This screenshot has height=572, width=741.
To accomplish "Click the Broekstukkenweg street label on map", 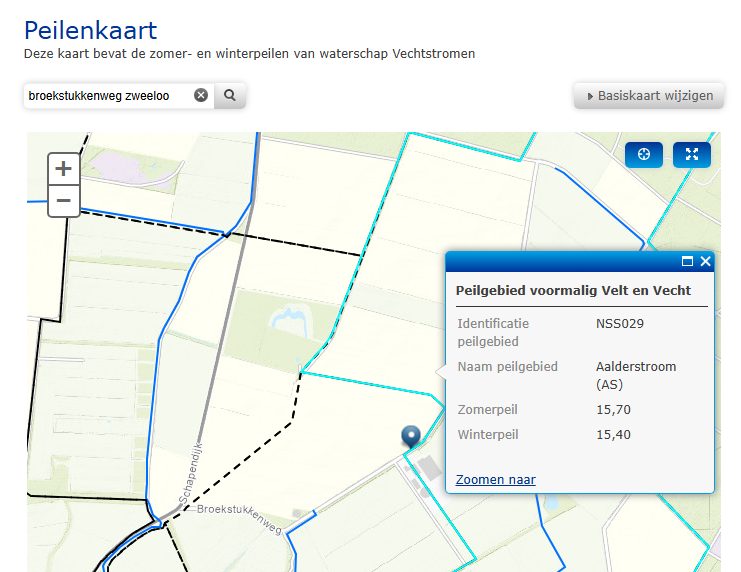I will click(239, 518).
